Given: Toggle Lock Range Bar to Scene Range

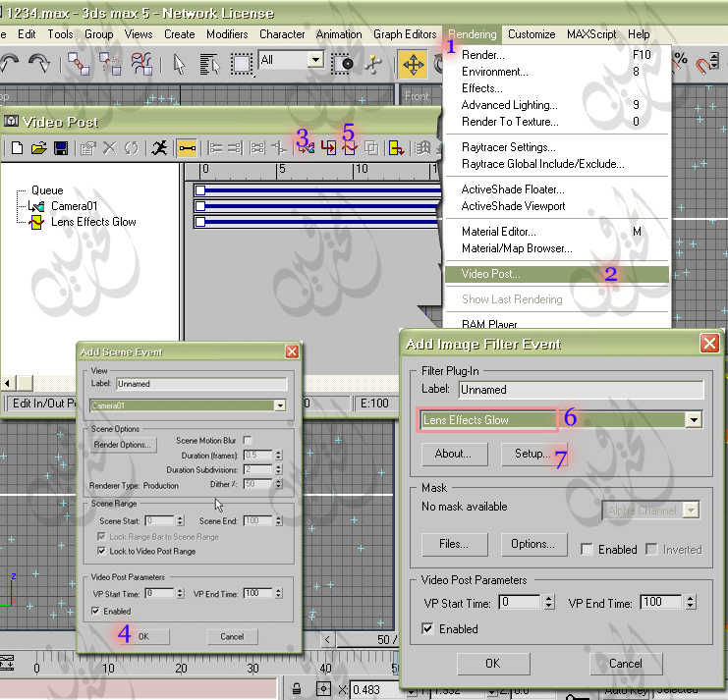Looking at the screenshot, I should 101,536.
